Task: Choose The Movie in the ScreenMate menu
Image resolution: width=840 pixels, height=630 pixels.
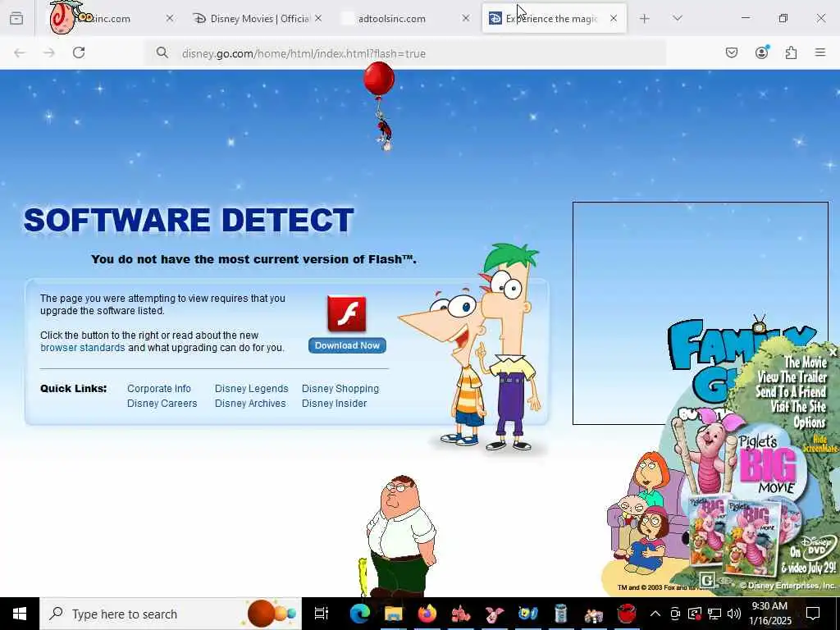Action: pos(806,362)
